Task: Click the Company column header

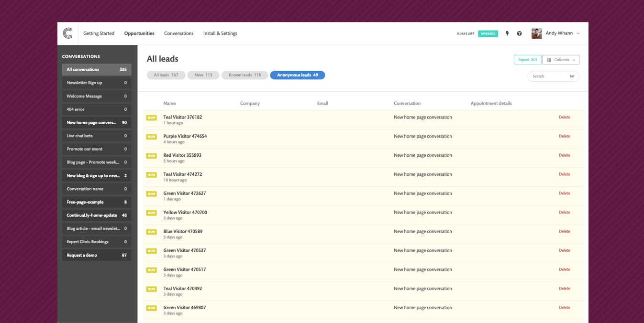Action: tap(250, 103)
